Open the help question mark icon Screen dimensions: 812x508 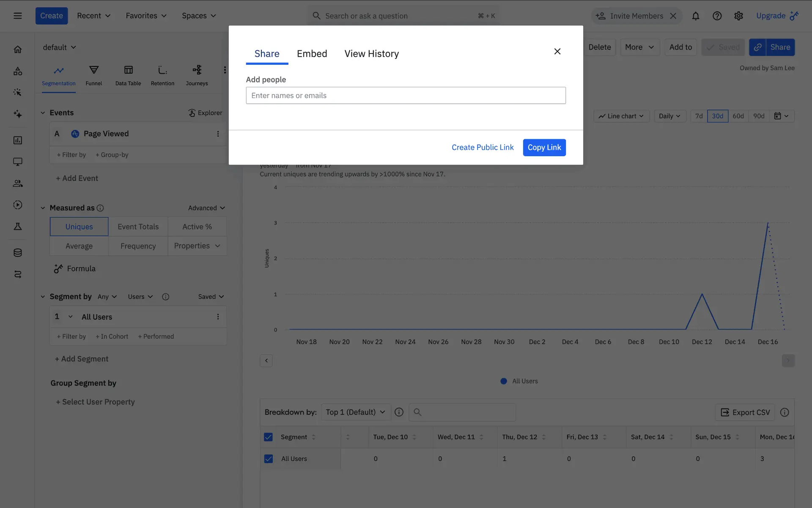pyautogui.click(x=717, y=16)
